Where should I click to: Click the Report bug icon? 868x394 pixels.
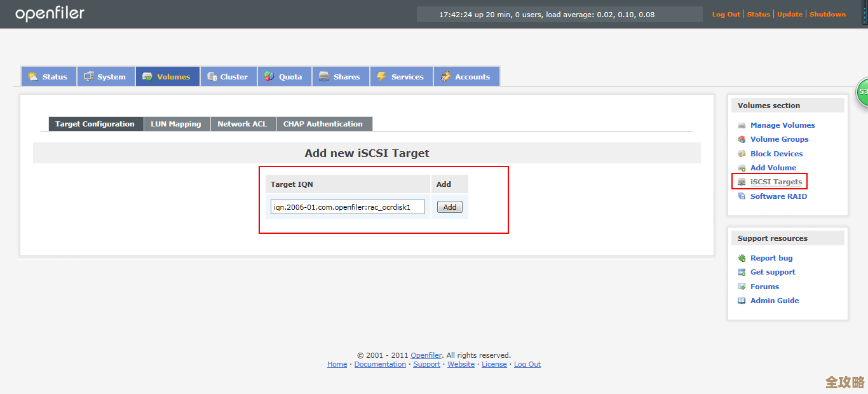coord(741,258)
